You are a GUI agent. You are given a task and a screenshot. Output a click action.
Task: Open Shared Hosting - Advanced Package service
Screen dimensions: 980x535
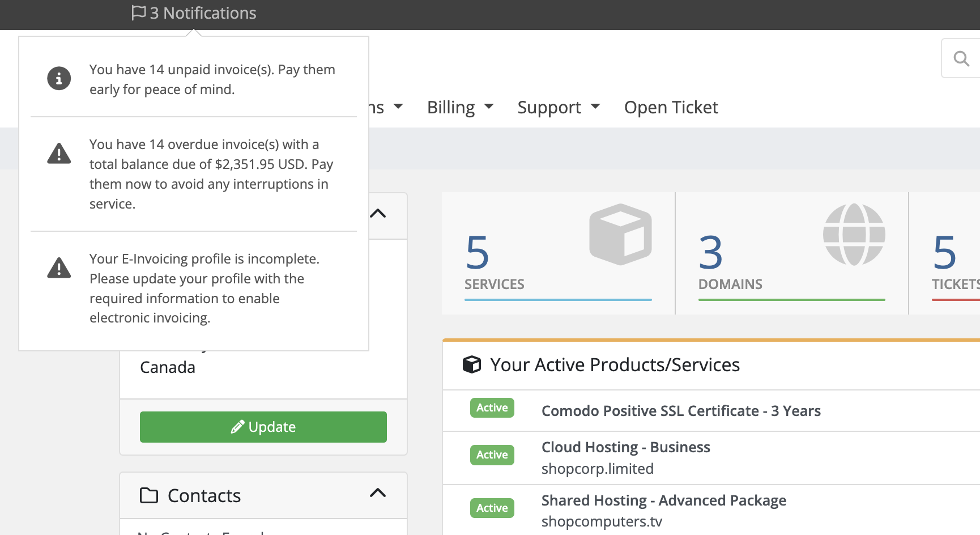pos(663,500)
